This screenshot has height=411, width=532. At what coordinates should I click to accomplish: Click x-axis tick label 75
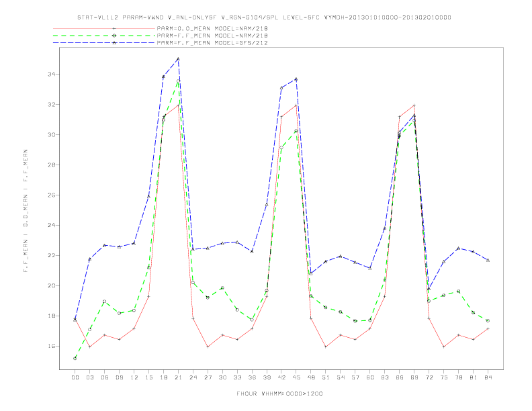pyautogui.click(x=444, y=377)
